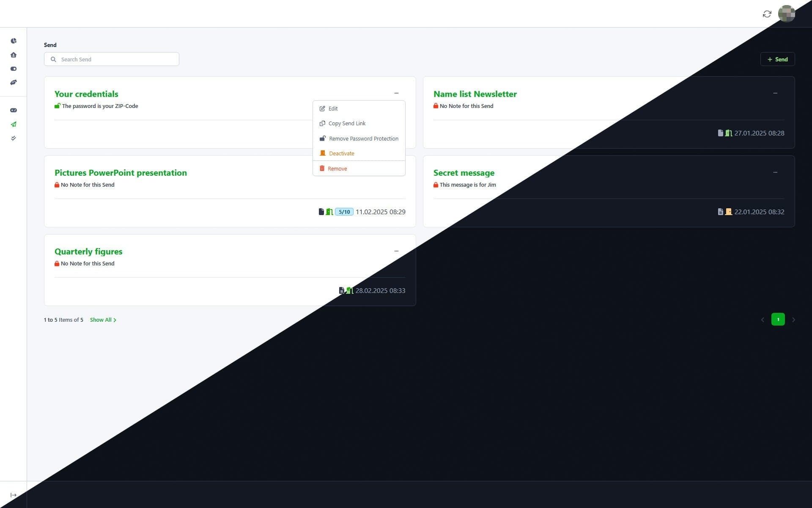This screenshot has height=508, width=812.
Task: Click inside the Search Send input field
Action: click(111, 59)
